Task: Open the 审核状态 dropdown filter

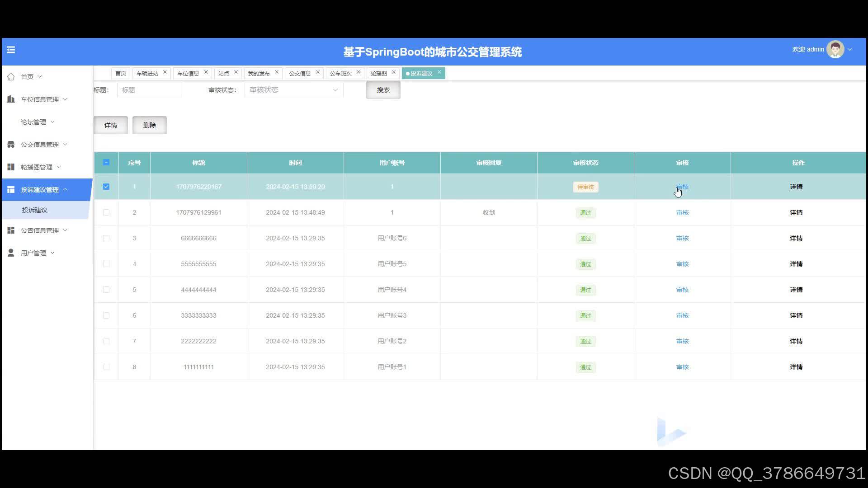Action: (x=294, y=90)
